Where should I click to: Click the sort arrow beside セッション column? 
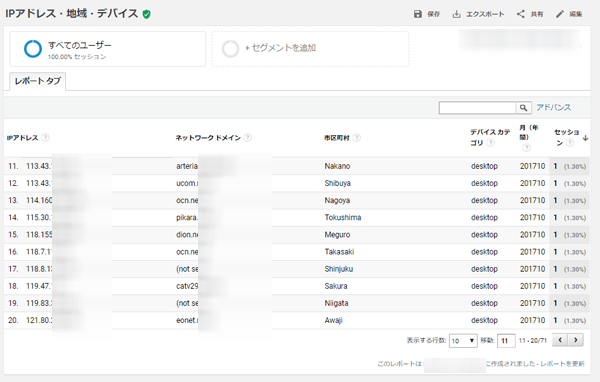[585, 138]
